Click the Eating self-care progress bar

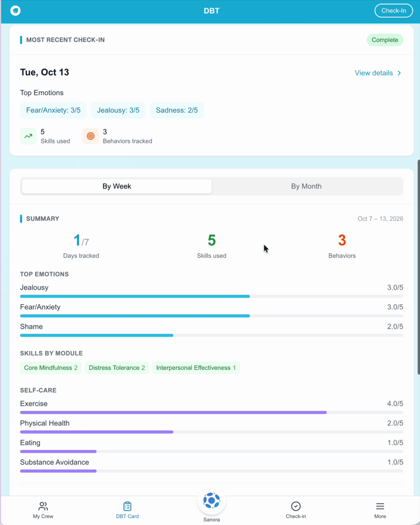tap(212, 451)
